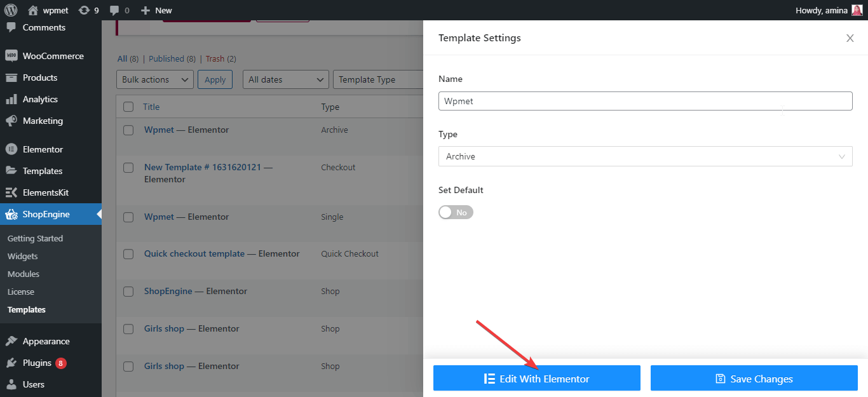Click the Type column header
This screenshot has height=397, width=868.
click(330, 107)
